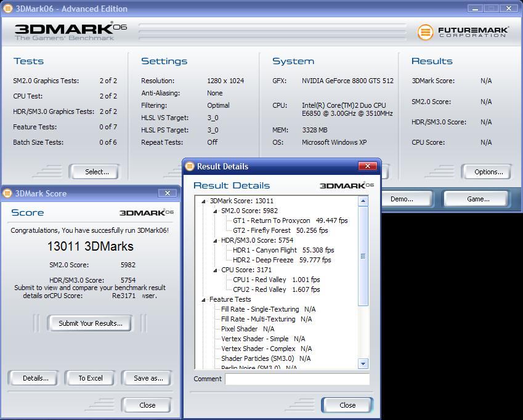Image resolution: width=523 pixels, height=420 pixels.
Task: Open Details... in the Score window
Action: (x=33, y=378)
